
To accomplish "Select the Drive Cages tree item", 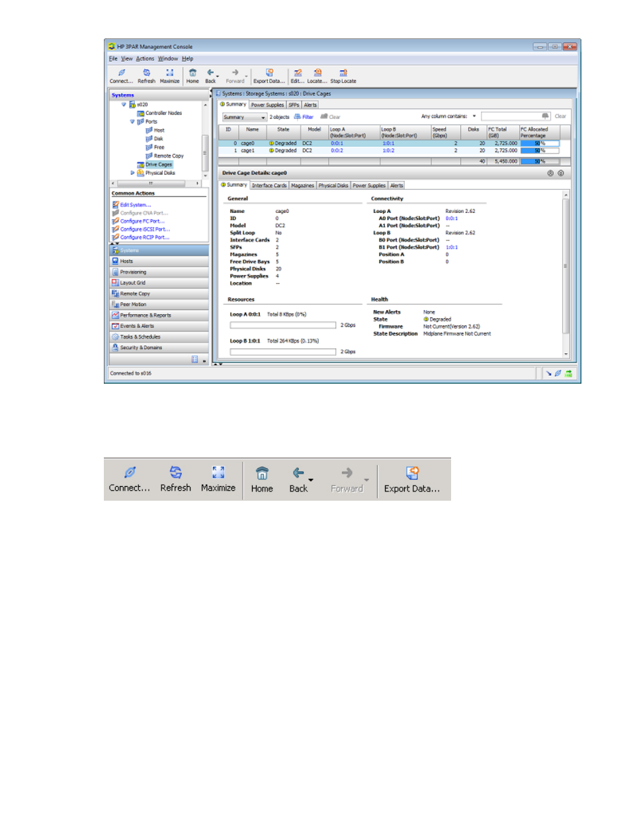I will pos(159,164).
